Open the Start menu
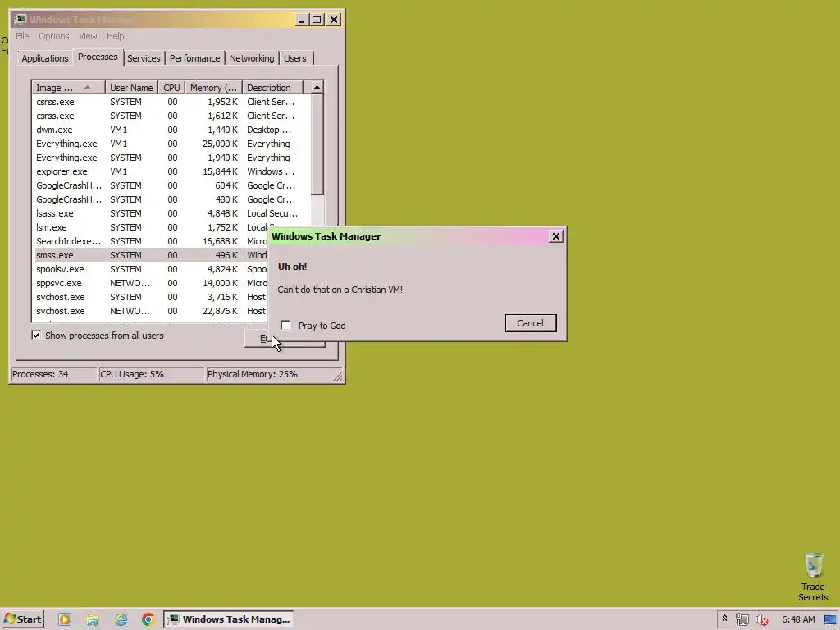 coord(22,619)
